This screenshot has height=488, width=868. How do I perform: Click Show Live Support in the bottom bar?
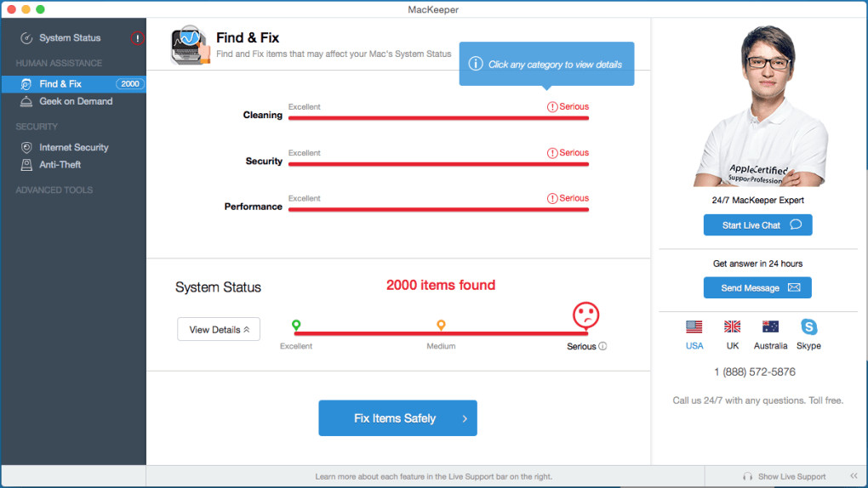click(x=791, y=476)
